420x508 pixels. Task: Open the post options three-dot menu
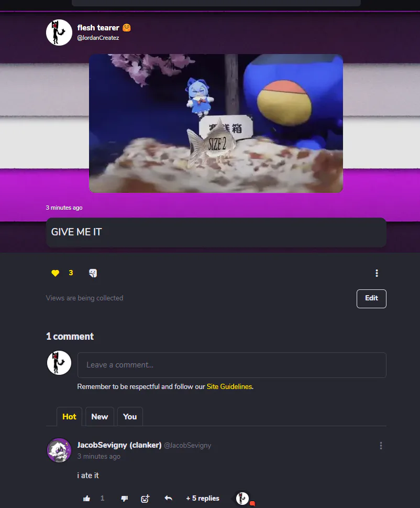click(377, 273)
